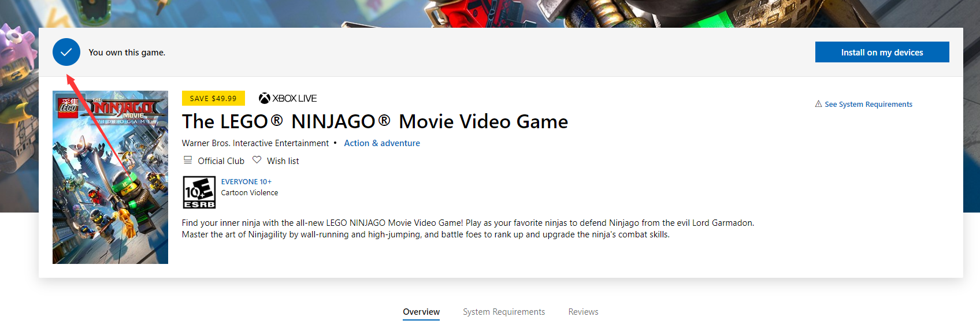This screenshot has width=980, height=324.
Task: Open See System Requirements link
Action: 868,105
